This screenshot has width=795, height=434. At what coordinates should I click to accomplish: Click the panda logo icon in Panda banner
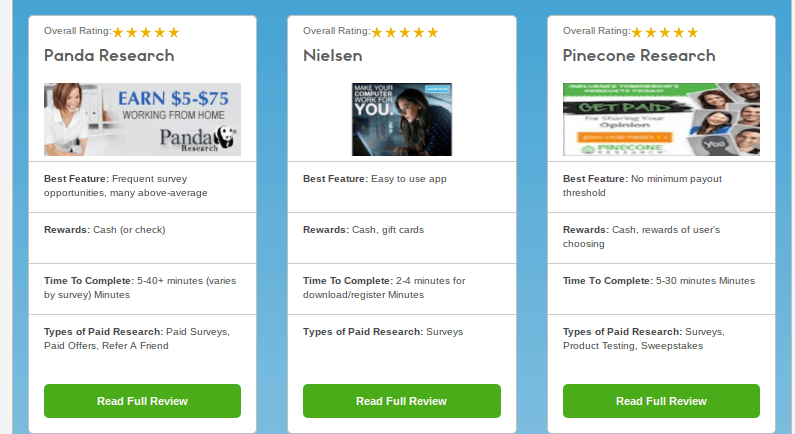point(225,136)
